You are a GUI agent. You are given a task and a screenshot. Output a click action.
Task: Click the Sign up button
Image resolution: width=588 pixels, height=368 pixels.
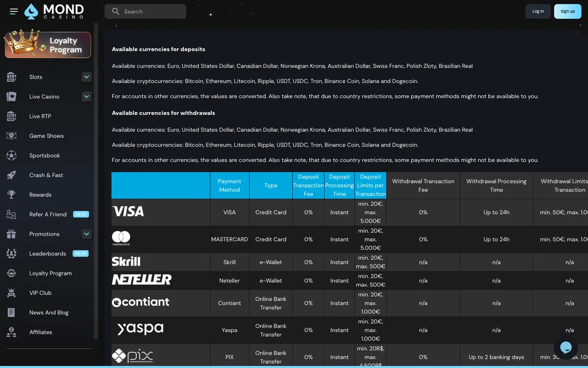point(567,11)
